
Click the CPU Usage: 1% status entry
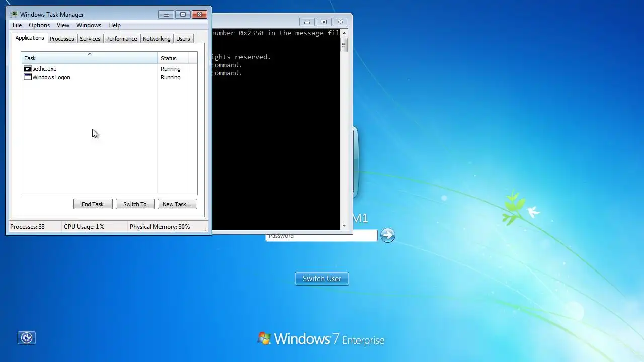84,227
